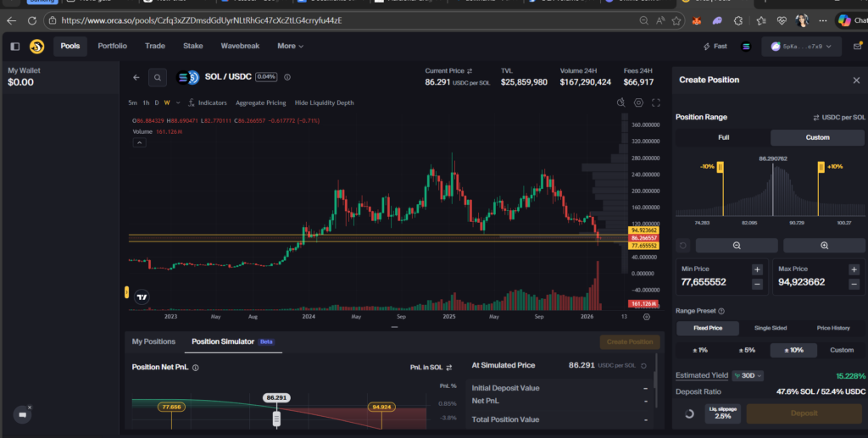This screenshot has height=438, width=868.
Task: Choose Price History range preset
Action: click(x=833, y=328)
